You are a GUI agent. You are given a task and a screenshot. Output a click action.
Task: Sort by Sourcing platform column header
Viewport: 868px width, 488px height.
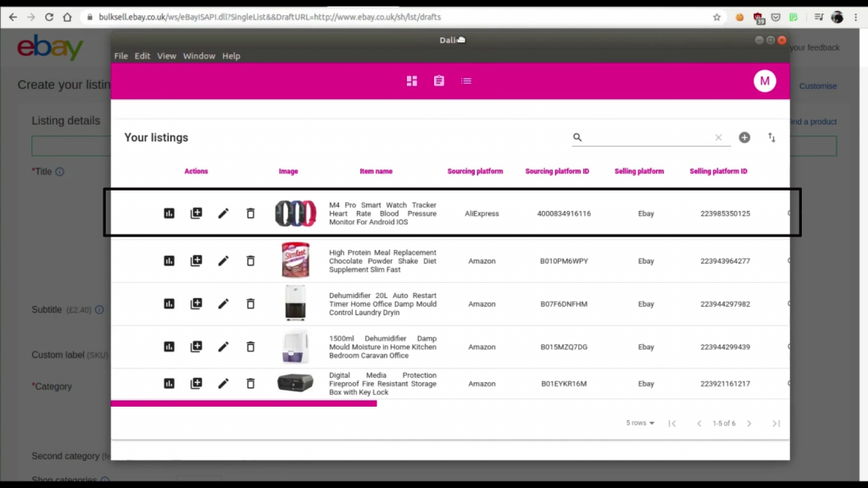coord(475,171)
